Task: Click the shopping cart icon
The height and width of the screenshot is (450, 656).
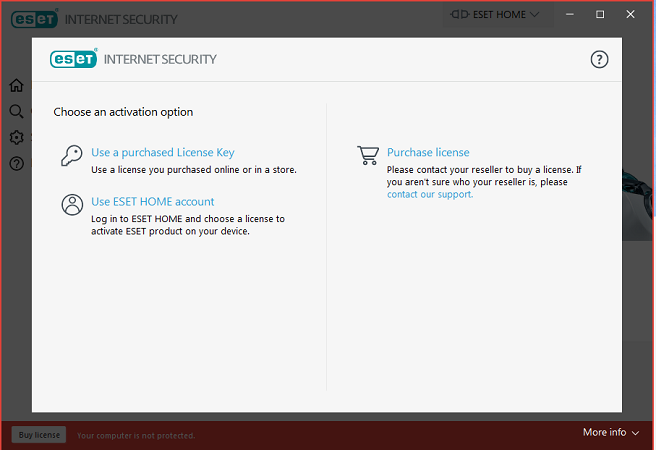Action: [x=368, y=155]
